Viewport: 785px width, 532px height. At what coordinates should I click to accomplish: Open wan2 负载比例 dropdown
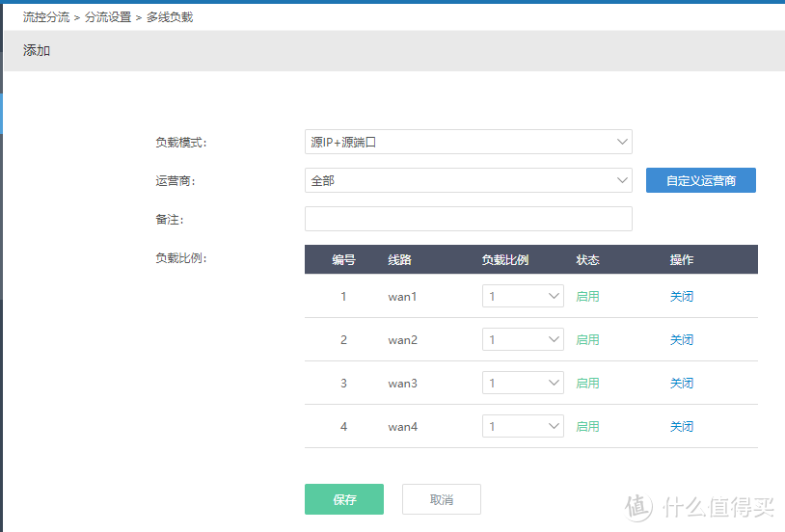click(x=523, y=339)
